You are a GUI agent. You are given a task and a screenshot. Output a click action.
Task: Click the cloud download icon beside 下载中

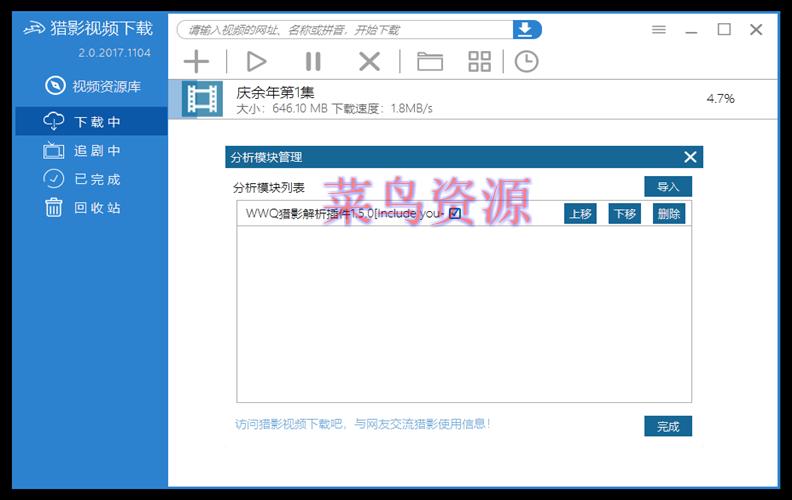(x=54, y=121)
